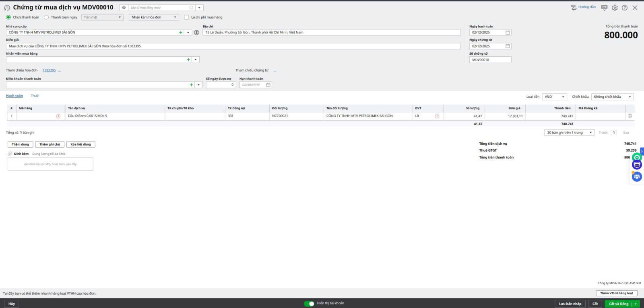Add new supplier with the green plus icon
644x308 pixels.
pos(181,33)
